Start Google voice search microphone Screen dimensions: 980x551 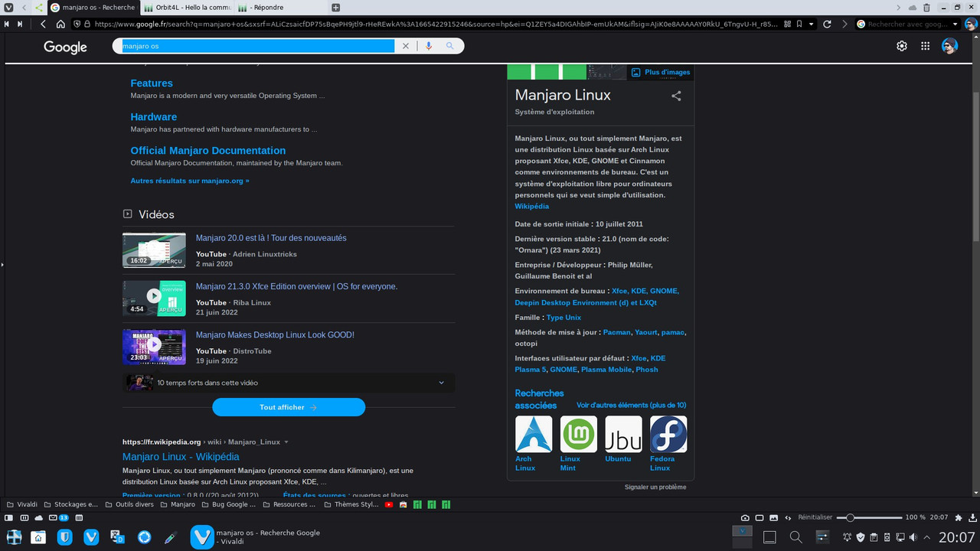click(428, 46)
